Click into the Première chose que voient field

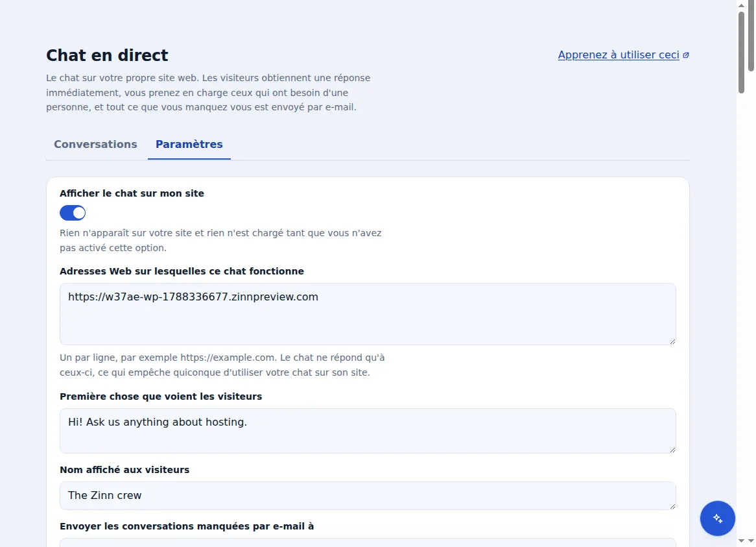point(368,431)
